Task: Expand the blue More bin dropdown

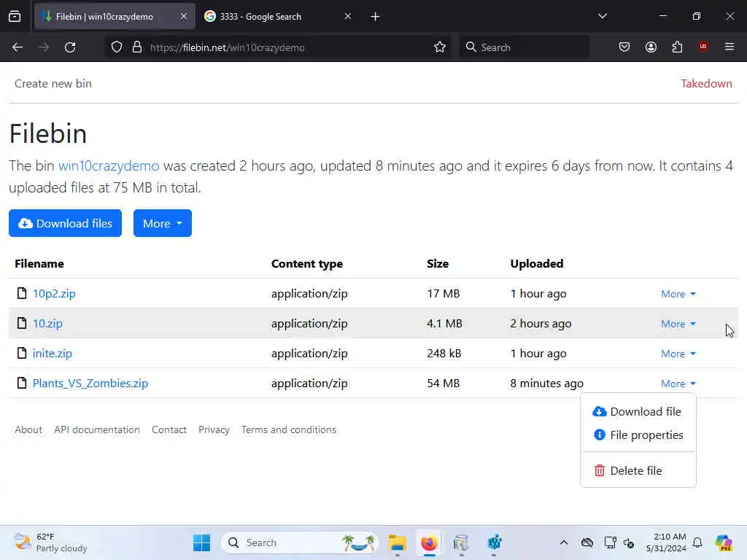Action: point(163,223)
